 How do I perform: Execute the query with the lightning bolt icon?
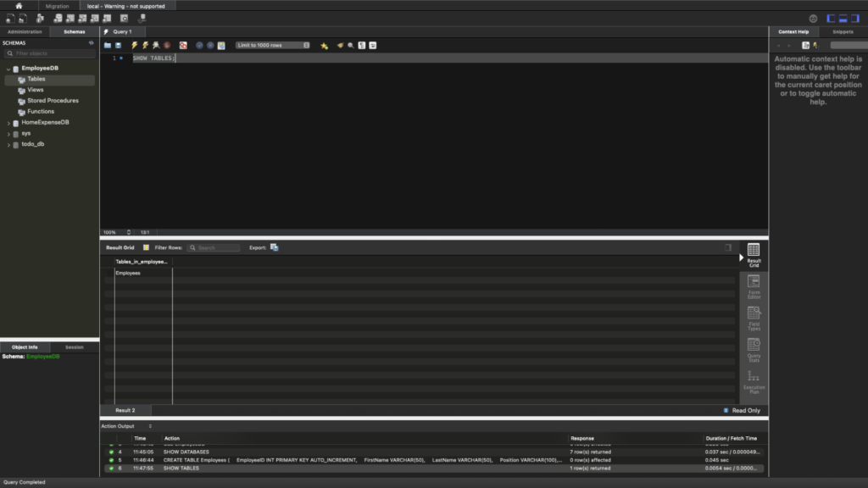[135, 45]
